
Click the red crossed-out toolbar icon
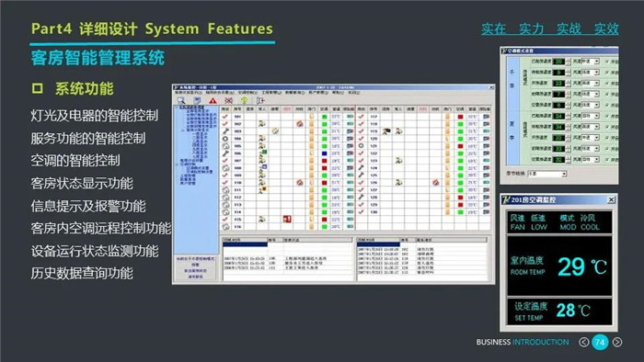(228, 100)
